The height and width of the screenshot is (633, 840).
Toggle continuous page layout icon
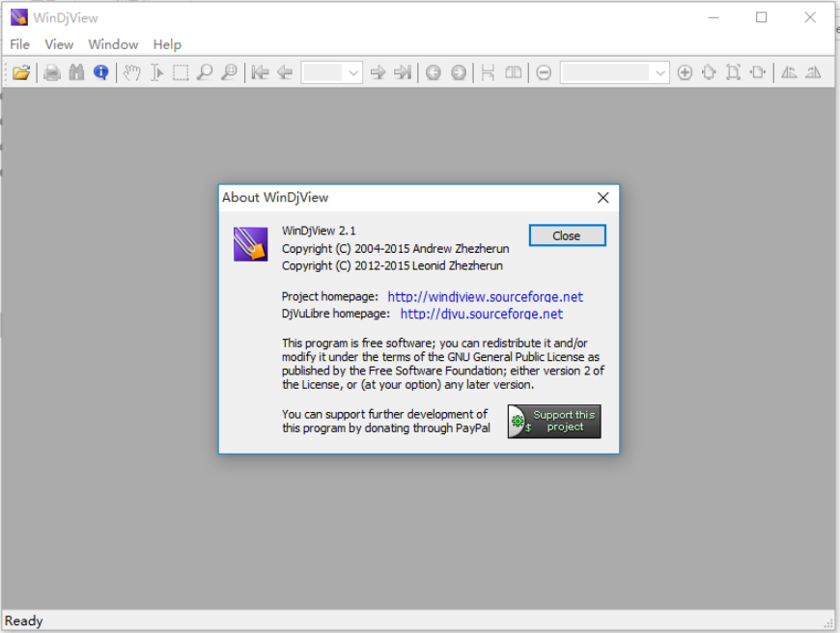click(x=489, y=72)
